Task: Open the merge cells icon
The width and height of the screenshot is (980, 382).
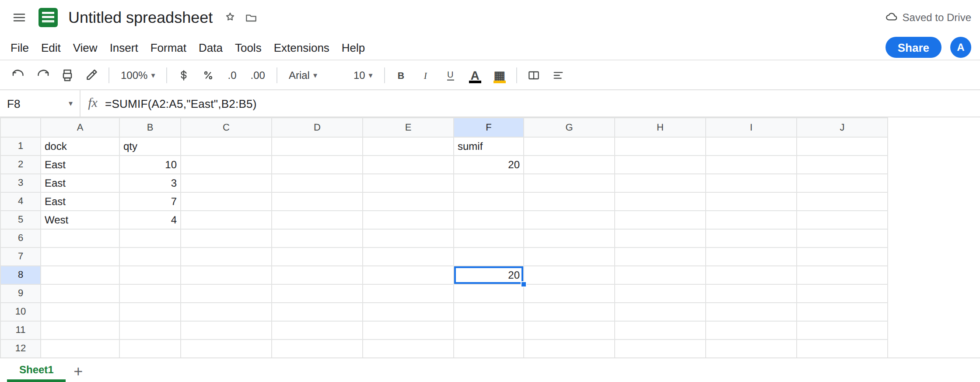Action: (534, 75)
